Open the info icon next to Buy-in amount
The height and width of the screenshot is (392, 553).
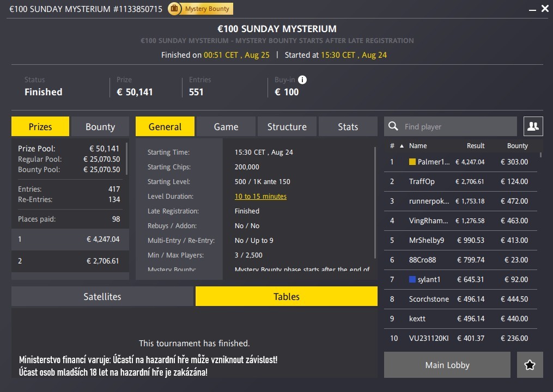click(302, 79)
